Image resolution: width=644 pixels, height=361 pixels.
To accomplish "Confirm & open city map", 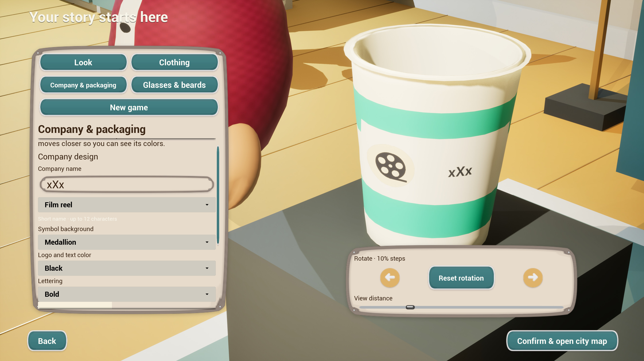I will coord(562,341).
